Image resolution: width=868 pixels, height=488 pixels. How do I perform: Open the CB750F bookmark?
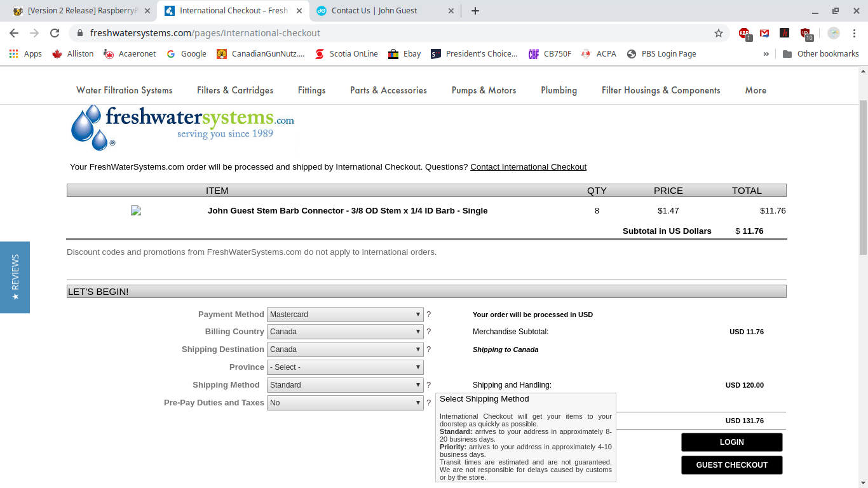[x=550, y=54]
